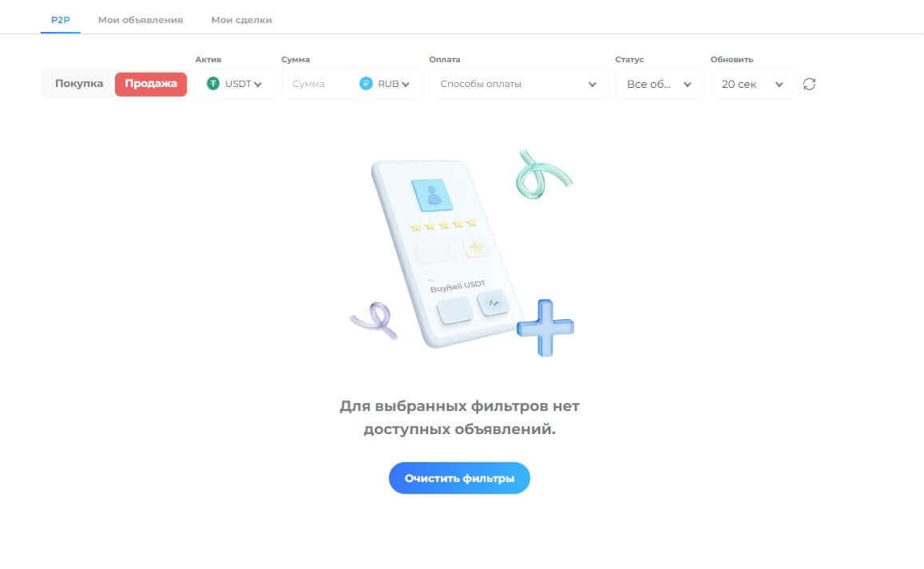Viewport: 924px width, 569px height.
Task: Open the Мои объявления tab
Action: [x=141, y=20]
